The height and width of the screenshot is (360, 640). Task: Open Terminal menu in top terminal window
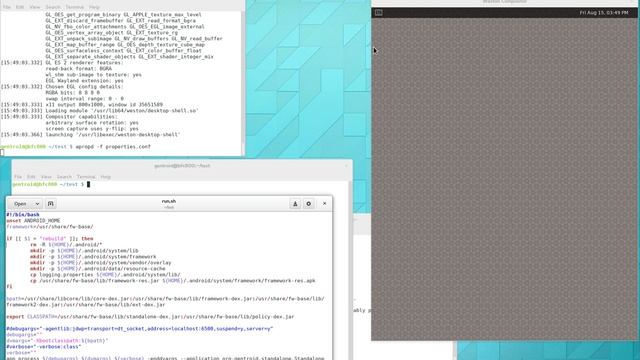click(x=74, y=7)
